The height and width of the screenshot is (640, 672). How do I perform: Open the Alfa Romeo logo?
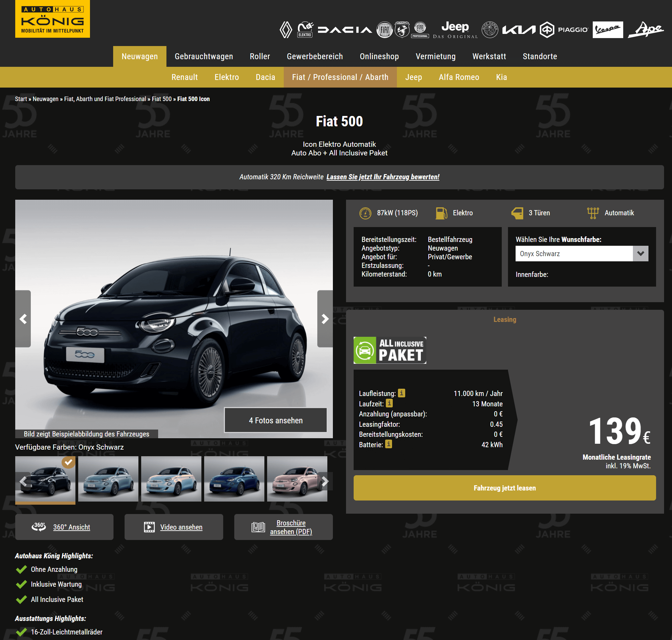coord(490,30)
